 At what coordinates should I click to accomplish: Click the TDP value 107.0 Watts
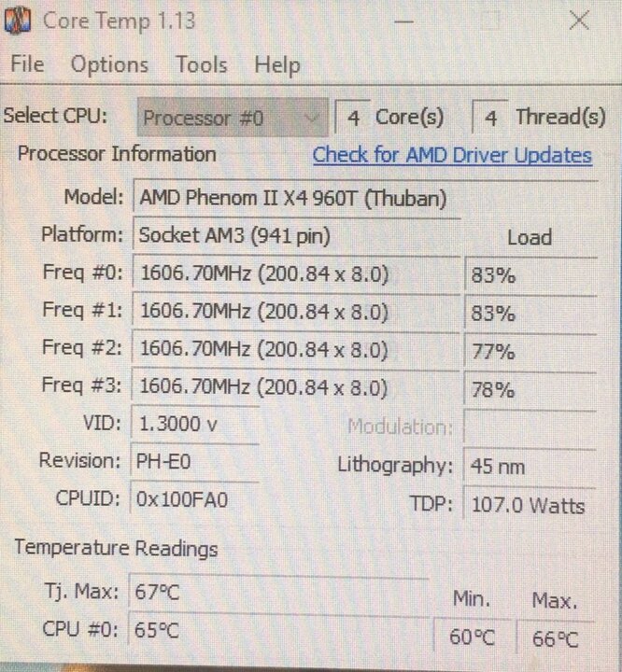point(530,504)
